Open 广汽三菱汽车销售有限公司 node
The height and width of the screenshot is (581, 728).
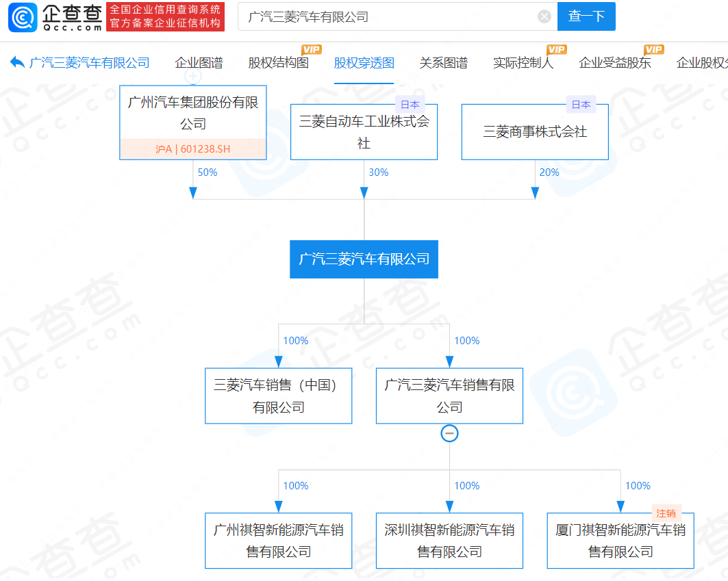(449, 396)
